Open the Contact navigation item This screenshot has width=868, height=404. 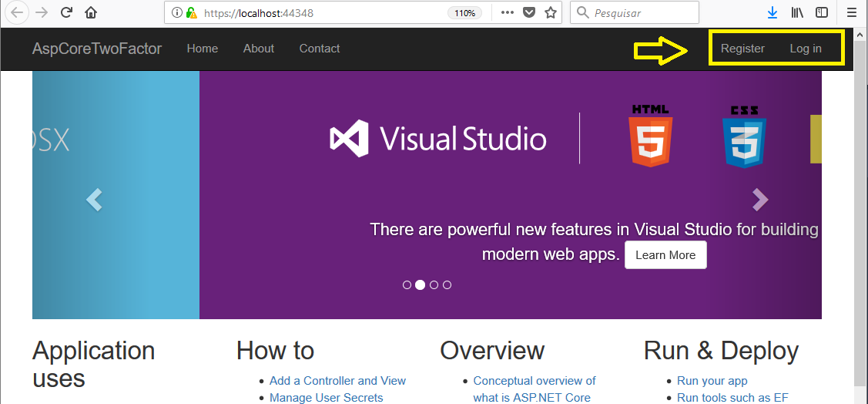point(320,49)
